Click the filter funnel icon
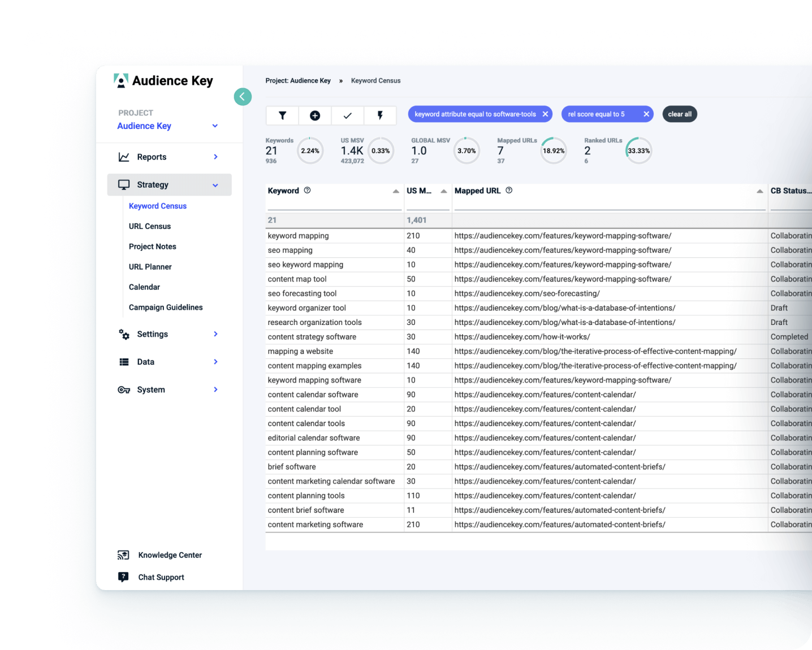 [282, 115]
